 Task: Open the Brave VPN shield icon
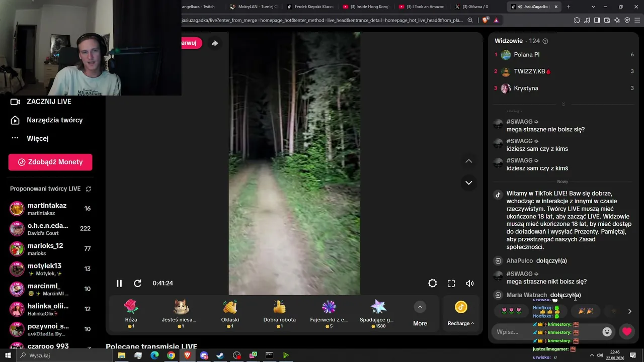click(x=627, y=20)
